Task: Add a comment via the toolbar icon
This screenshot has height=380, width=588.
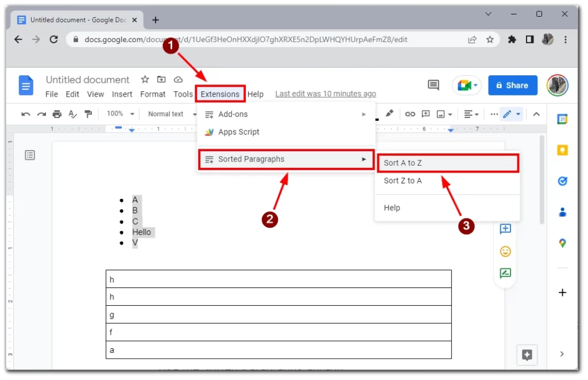Action: click(x=425, y=114)
